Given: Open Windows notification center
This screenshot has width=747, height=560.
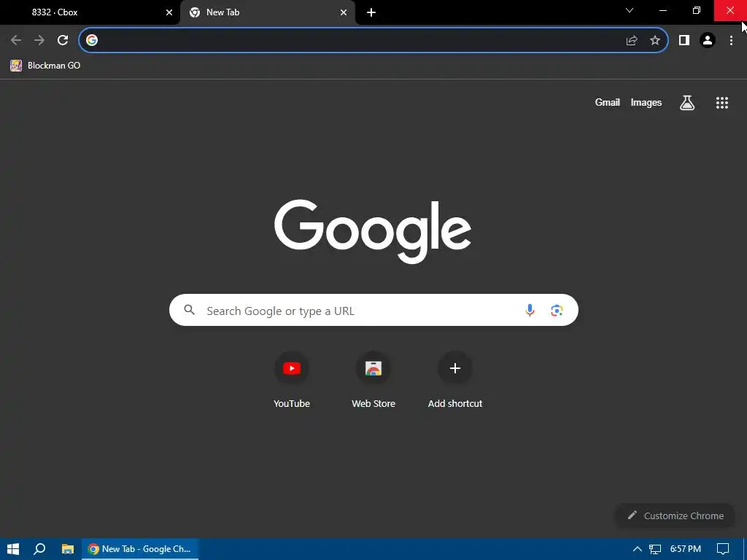Looking at the screenshot, I should [723, 549].
